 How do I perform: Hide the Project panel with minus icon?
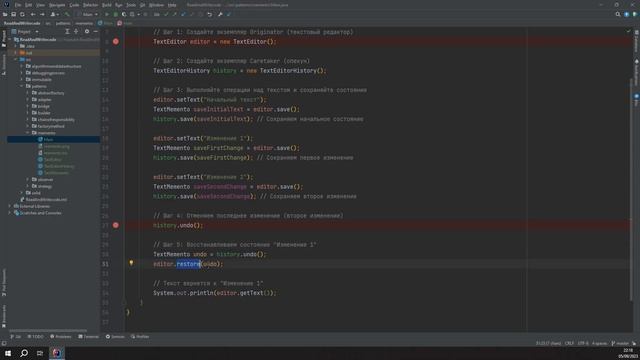(x=96, y=31)
